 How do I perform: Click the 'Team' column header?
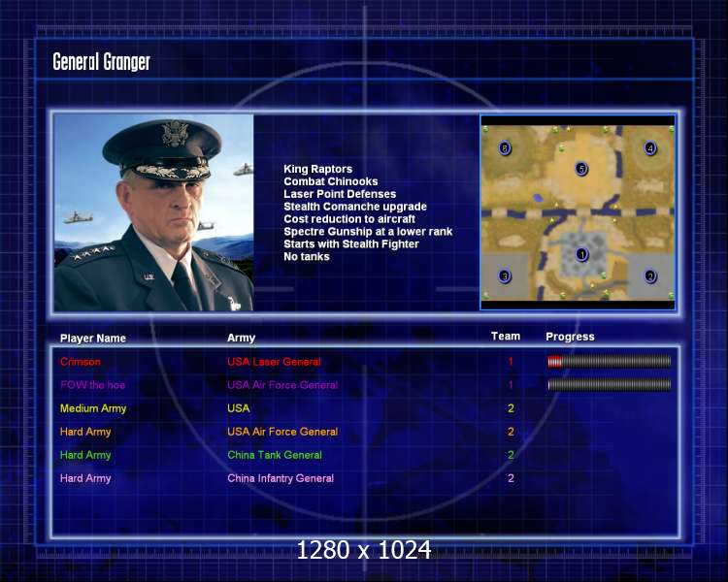tap(506, 337)
